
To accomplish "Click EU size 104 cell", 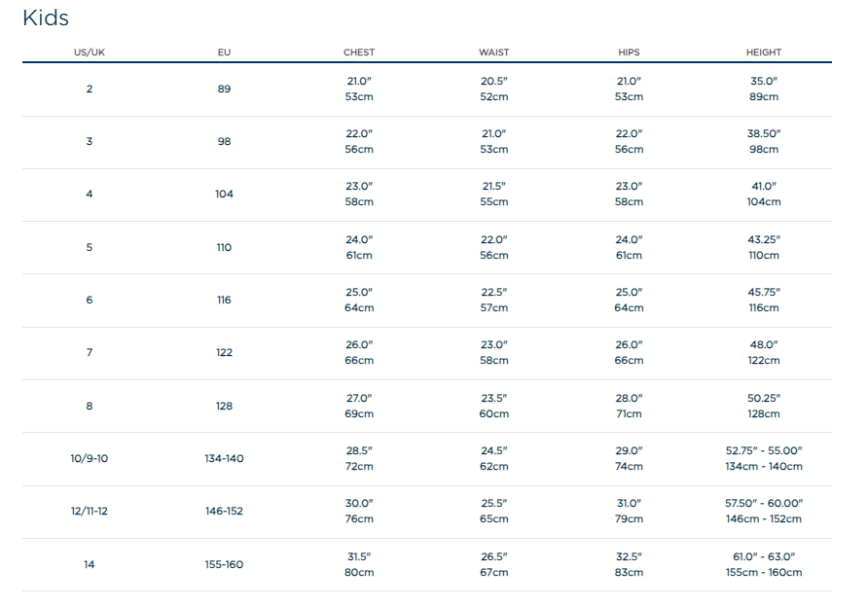I will tap(225, 195).
